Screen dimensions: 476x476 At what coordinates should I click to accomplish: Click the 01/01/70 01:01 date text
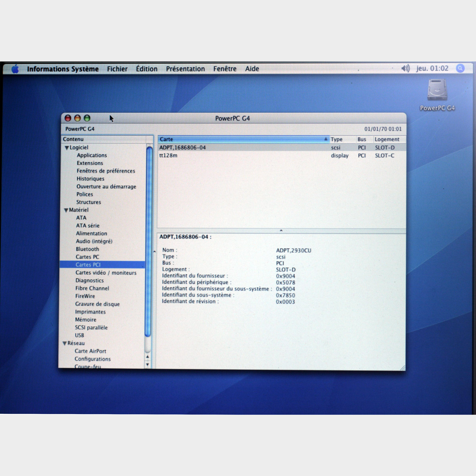coord(383,129)
